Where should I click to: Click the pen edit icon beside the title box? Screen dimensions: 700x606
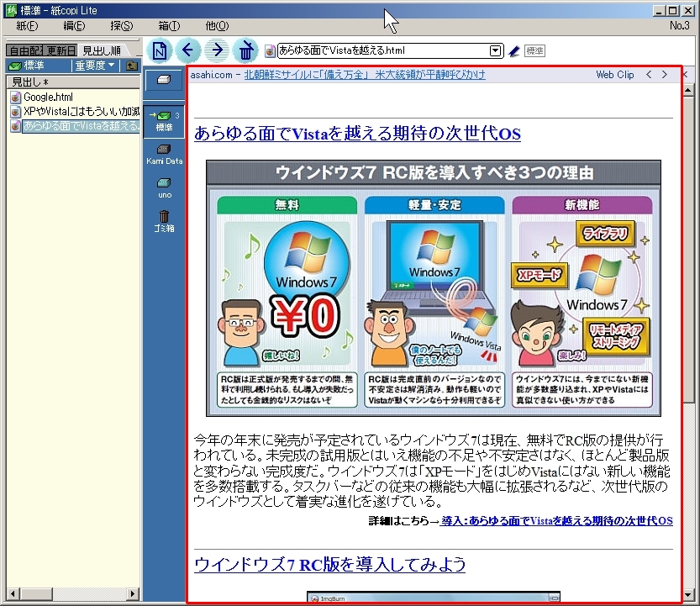514,51
